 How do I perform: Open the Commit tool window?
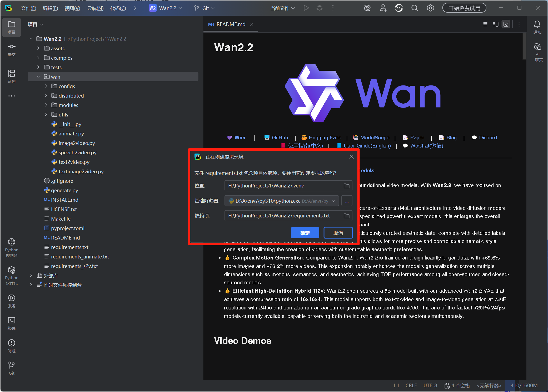coord(11,50)
